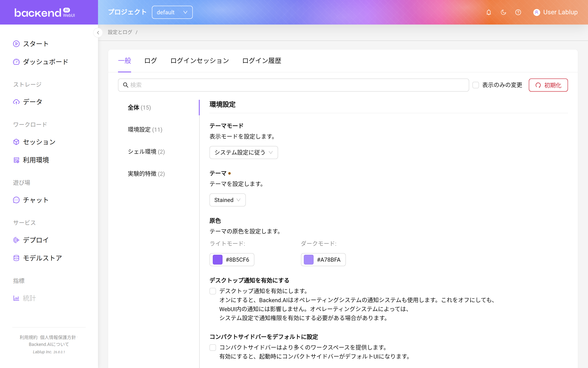Click the 利用環境 icon in sidebar
This screenshot has width=588, height=368.
point(16,160)
